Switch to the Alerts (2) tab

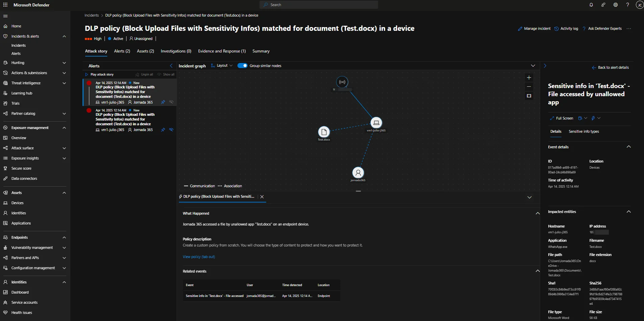tap(122, 51)
